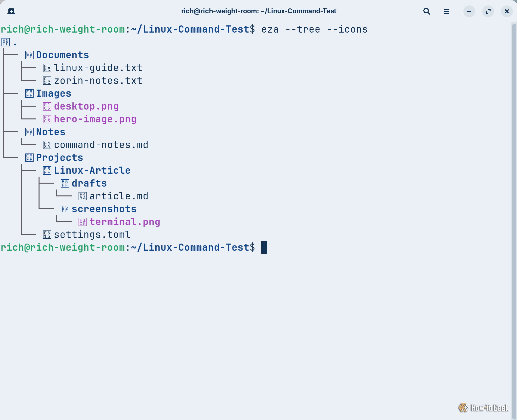Image resolution: width=517 pixels, height=420 pixels.
Task: Click the bottom prompt ~/Linux-Command-Test path
Action: (190, 248)
